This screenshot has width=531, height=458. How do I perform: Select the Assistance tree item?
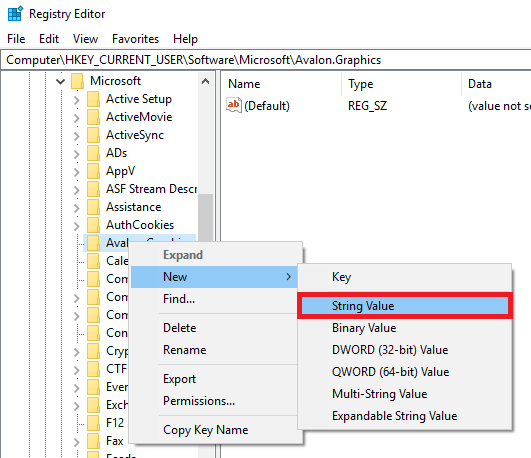point(133,207)
